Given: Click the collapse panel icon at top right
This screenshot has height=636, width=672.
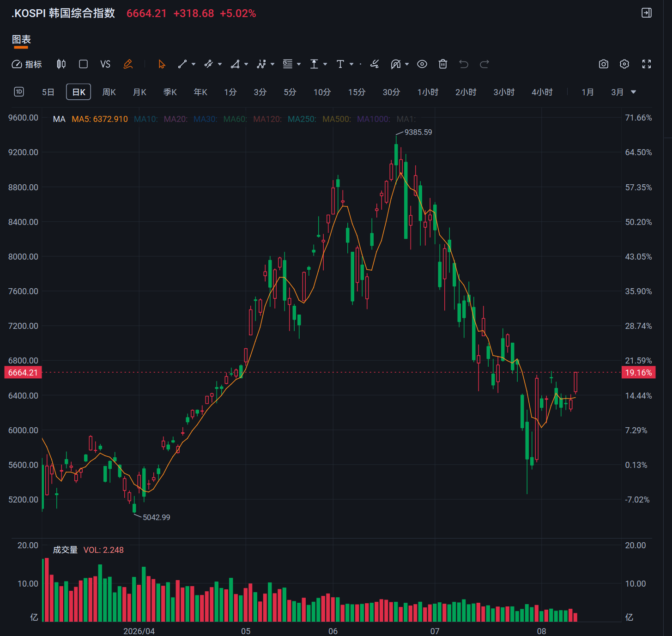Looking at the screenshot, I should click(x=647, y=13).
